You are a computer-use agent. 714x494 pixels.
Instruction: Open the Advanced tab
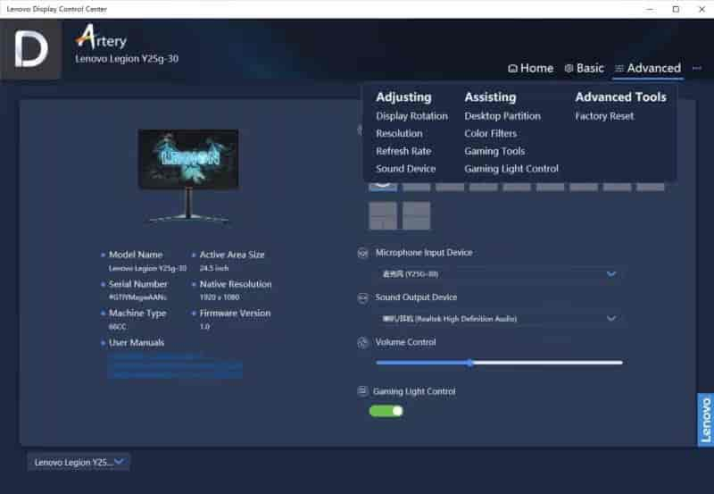pyautogui.click(x=648, y=68)
